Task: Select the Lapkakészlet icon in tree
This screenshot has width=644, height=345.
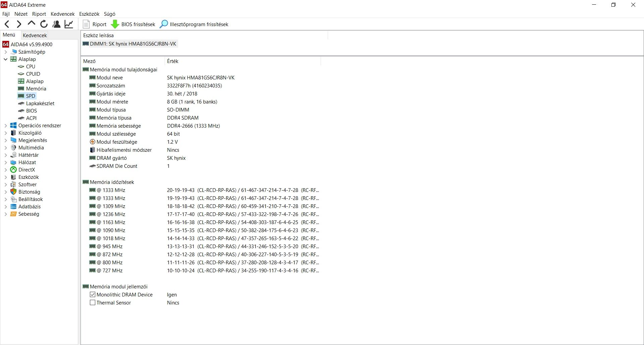Action: (21, 103)
